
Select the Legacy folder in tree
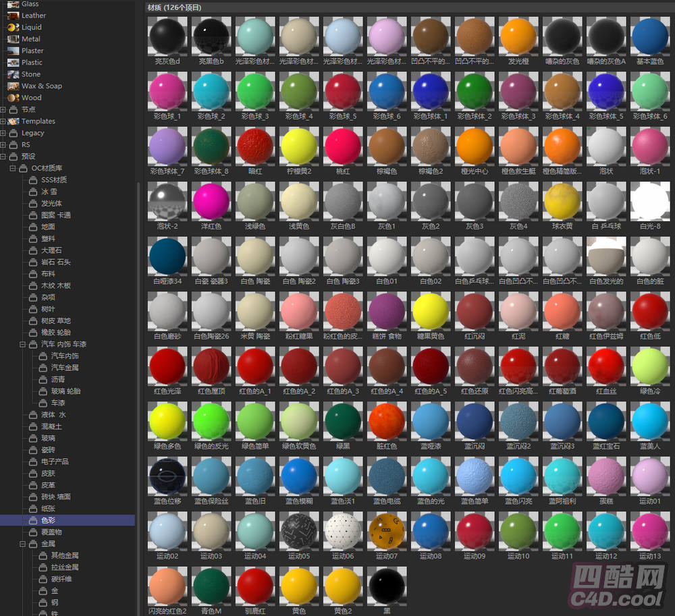[32, 133]
